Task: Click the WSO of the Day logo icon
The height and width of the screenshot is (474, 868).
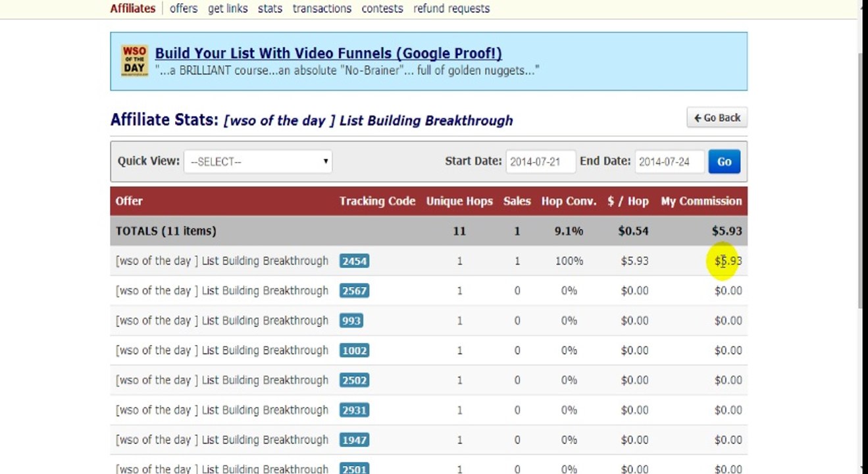Action: click(134, 61)
